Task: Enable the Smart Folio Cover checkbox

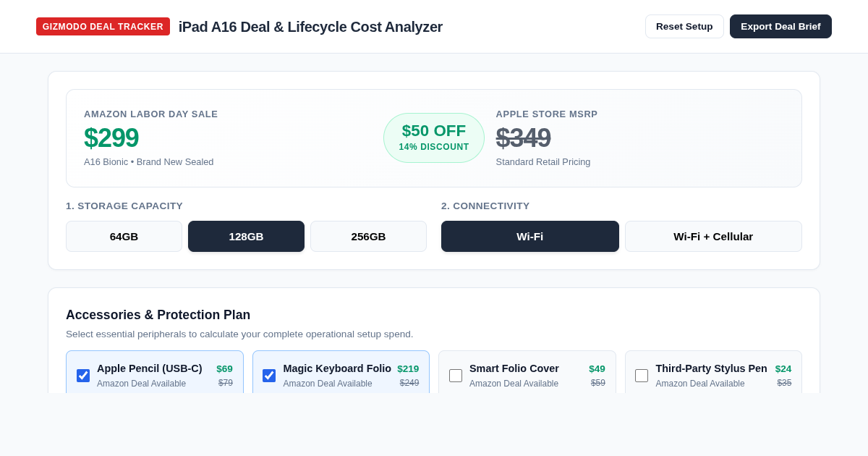Action: pyautogui.click(x=456, y=376)
